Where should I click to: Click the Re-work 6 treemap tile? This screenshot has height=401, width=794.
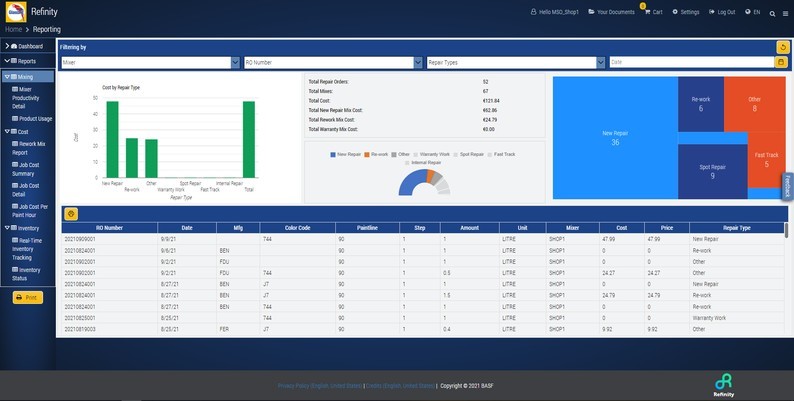coord(701,104)
